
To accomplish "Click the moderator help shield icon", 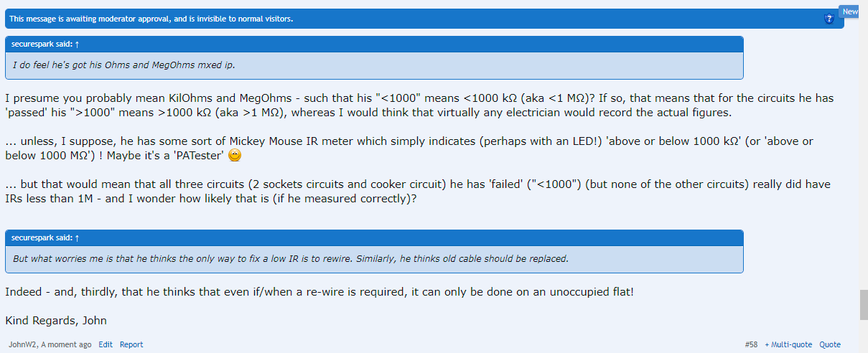I will pyautogui.click(x=829, y=19).
